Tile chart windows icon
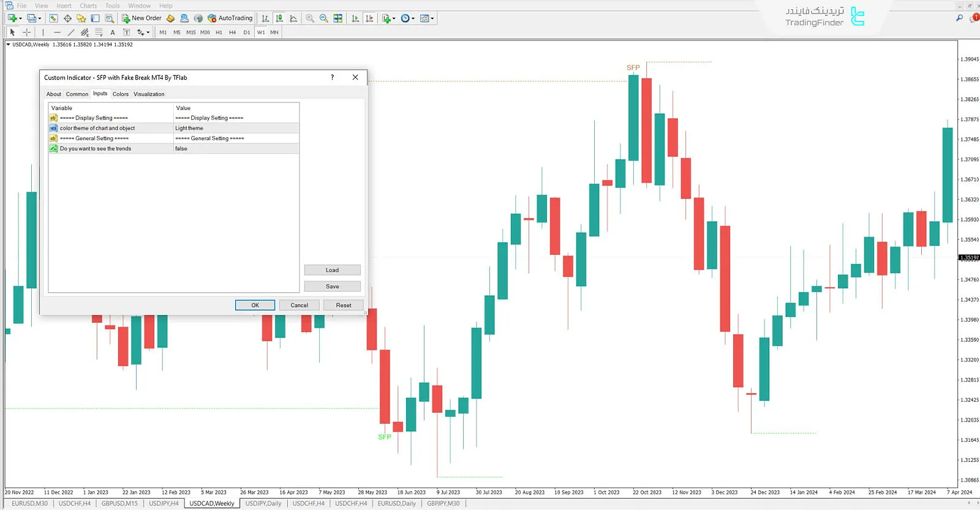 coord(337,18)
